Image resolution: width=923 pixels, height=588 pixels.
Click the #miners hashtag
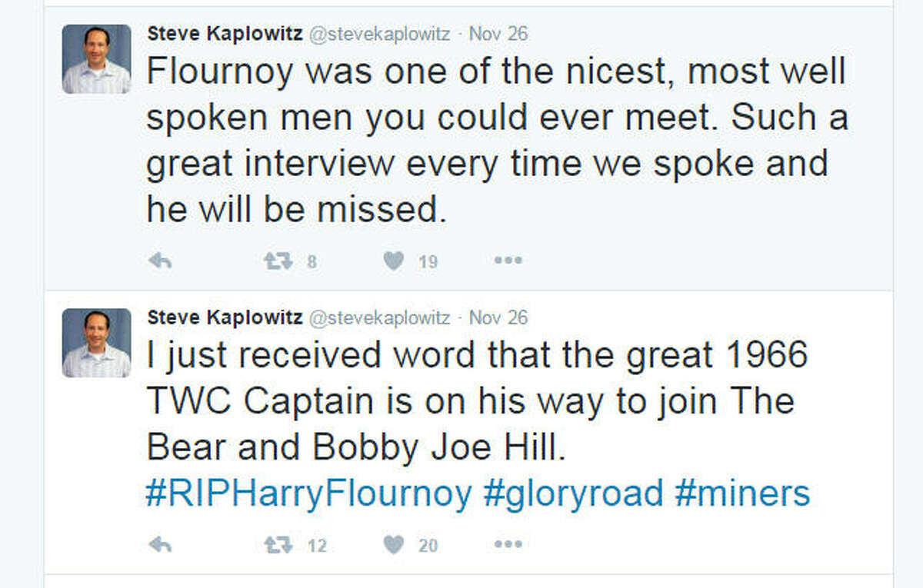click(x=742, y=493)
